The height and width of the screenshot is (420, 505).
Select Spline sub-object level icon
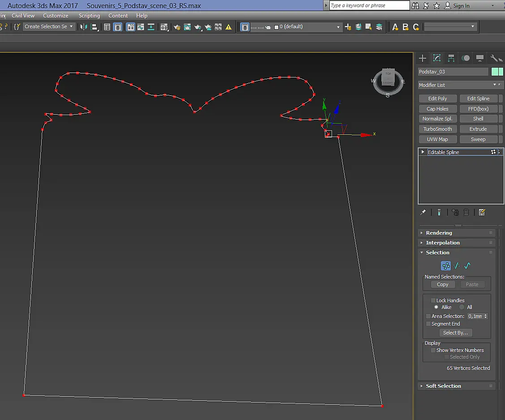[467, 266]
